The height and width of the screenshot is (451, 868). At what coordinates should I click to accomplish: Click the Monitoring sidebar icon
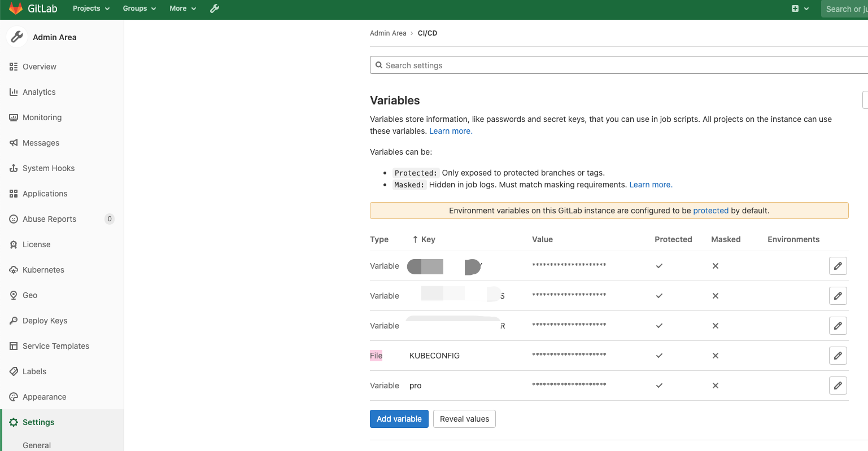14,117
